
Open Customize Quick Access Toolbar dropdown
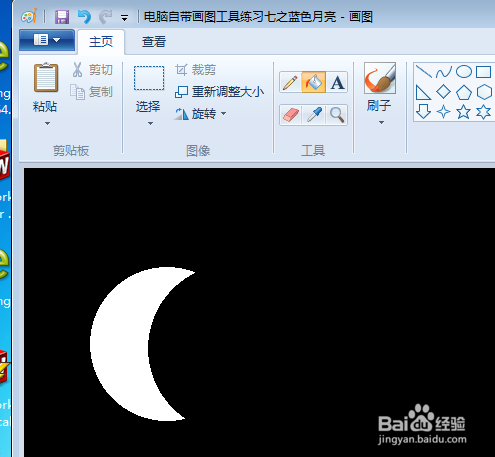tap(124, 18)
